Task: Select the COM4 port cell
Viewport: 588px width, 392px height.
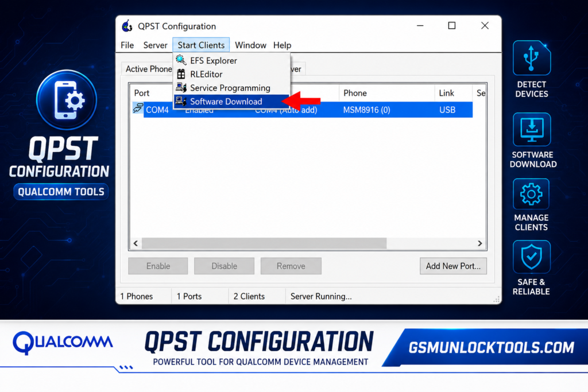Action: pos(157,110)
